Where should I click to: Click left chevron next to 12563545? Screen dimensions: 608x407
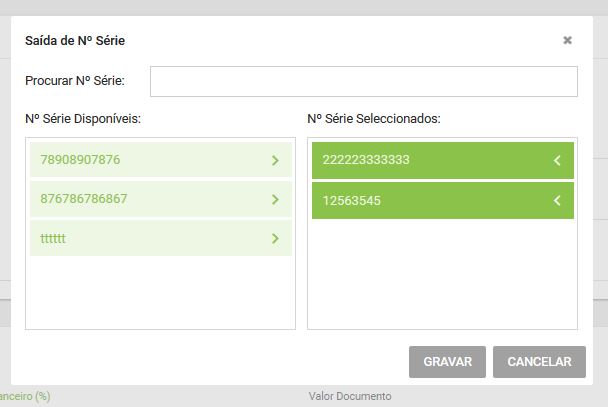click(x=557, y=200)
